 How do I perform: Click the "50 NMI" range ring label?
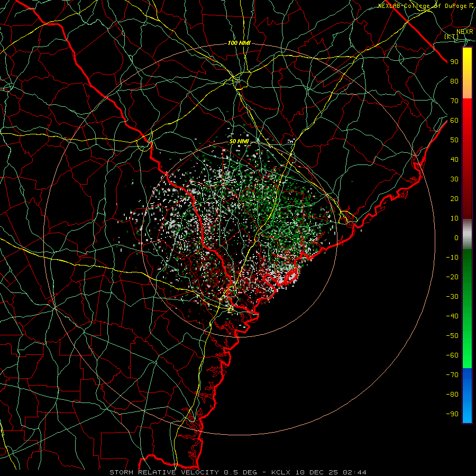tap(239, 141)
